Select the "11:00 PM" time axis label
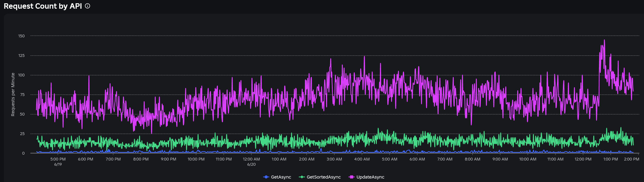The image size is (644, 182). 224,159
